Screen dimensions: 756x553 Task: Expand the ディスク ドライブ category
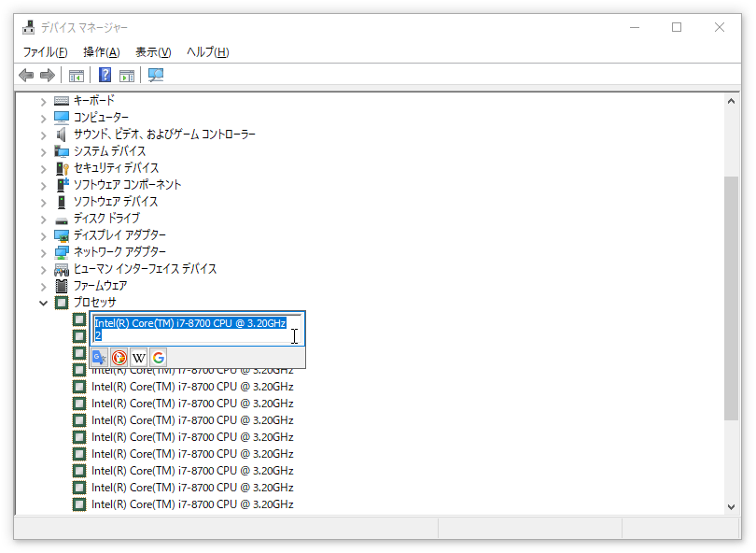(x=43, y=220)
